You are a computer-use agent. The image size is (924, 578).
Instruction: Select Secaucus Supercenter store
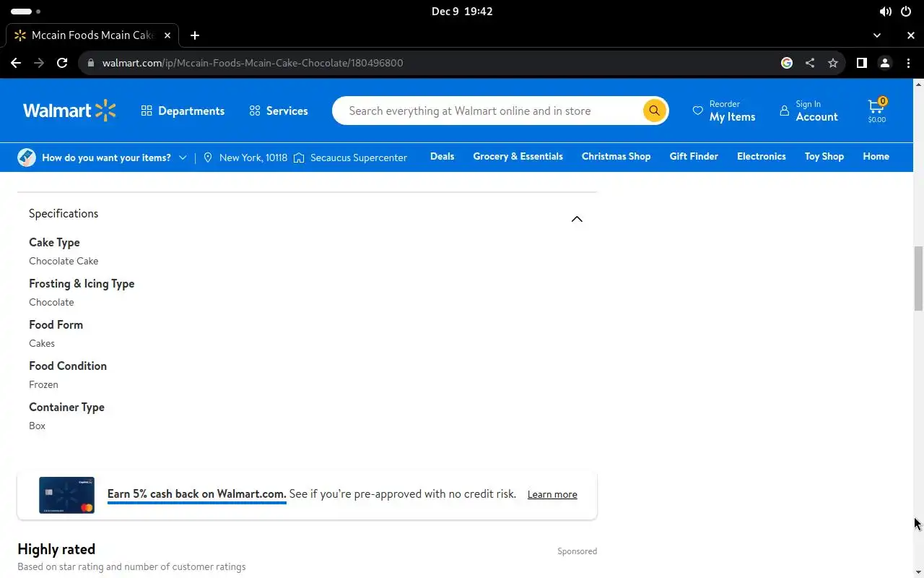point(351,158)
